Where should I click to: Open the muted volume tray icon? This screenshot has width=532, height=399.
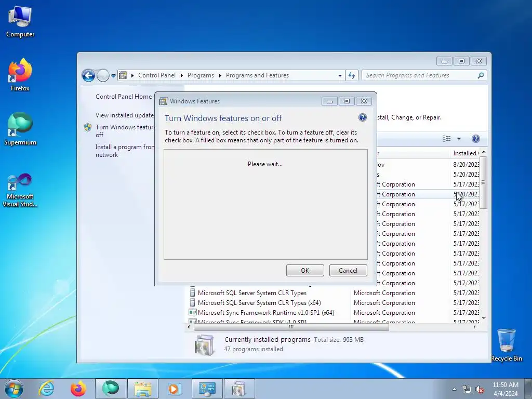(480, 389)
